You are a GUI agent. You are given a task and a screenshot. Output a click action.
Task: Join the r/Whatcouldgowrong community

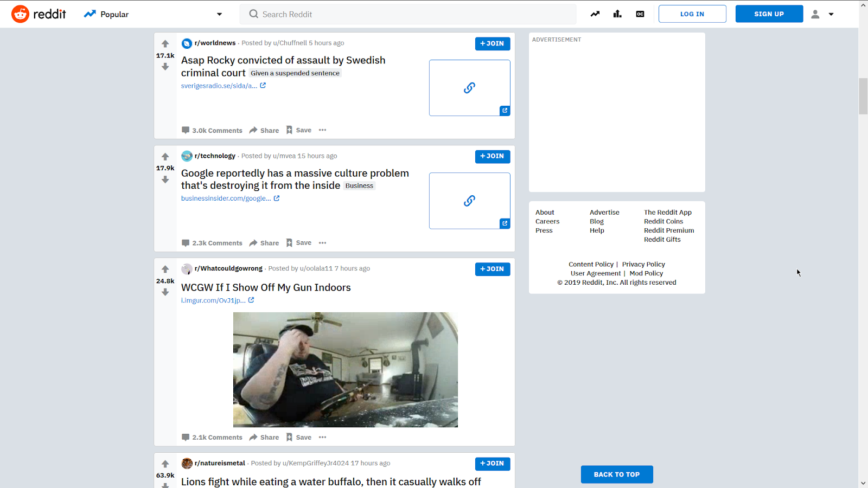coord(493,269)
